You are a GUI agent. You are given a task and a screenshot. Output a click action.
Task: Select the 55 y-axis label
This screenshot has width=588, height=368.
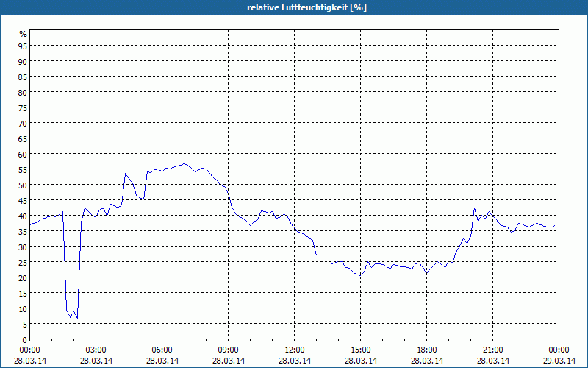[23, 169]
